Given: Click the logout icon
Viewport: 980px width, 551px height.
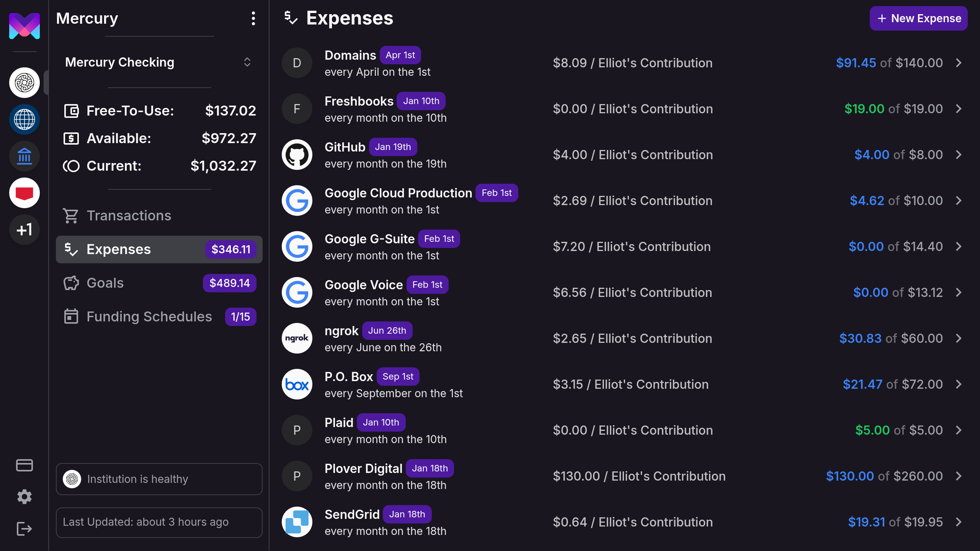Looking at the screenshot, I should [24, 529].
